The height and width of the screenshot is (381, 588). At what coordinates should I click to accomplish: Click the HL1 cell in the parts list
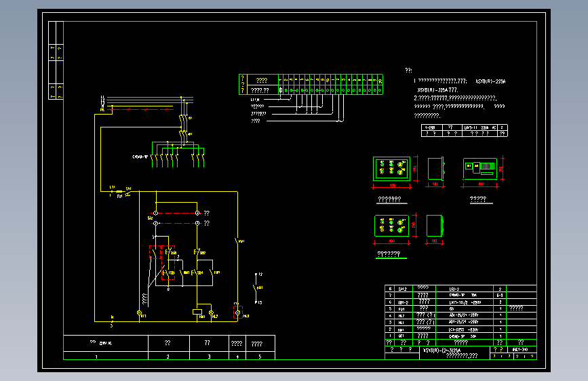coord(403,323)
